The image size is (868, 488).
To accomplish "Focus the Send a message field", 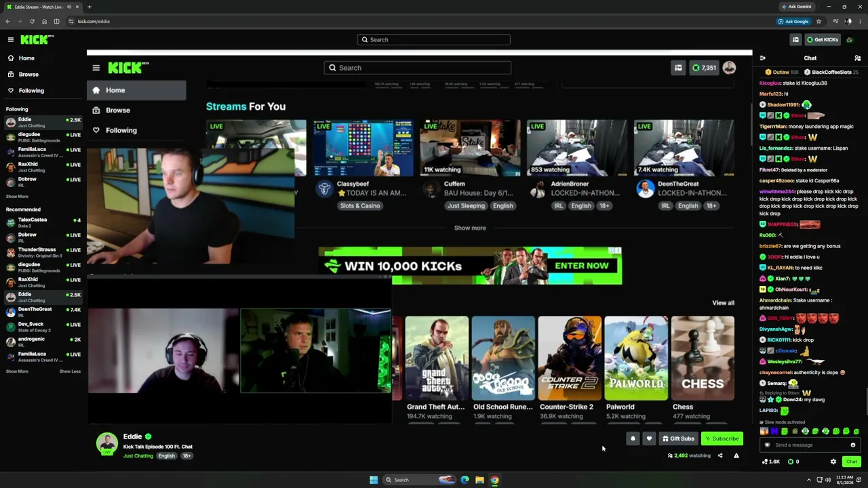I will point(810,445).
